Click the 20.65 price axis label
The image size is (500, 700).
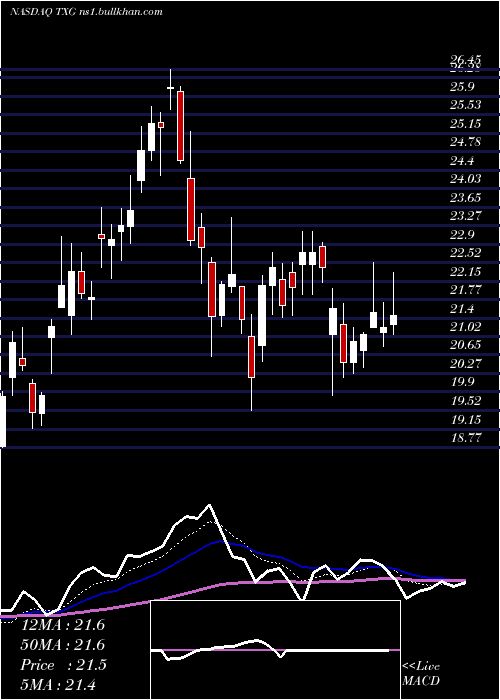pos(466,345)
